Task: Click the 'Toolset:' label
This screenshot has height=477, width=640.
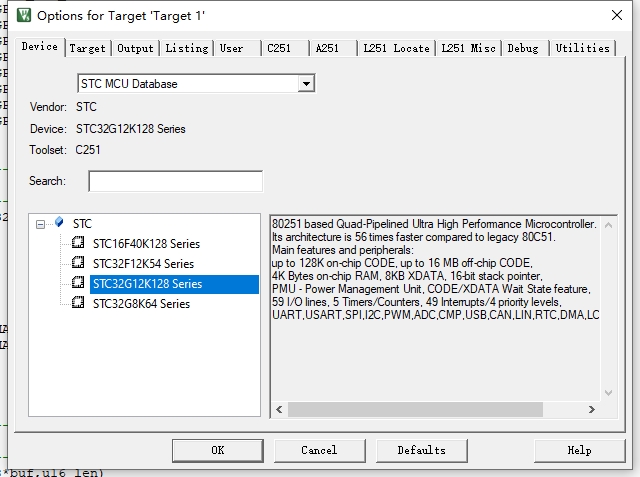Action: (x=47, y=150)
